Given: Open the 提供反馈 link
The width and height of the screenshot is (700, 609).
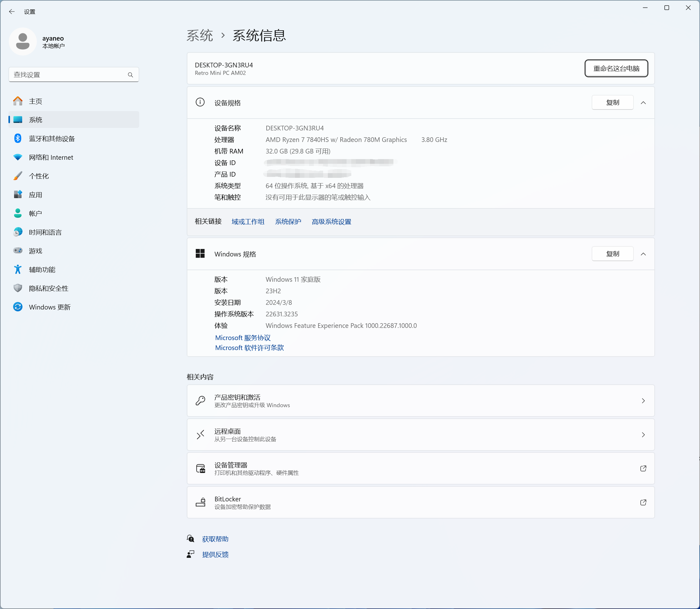Looking at the screenshot, I should point(215,554).
